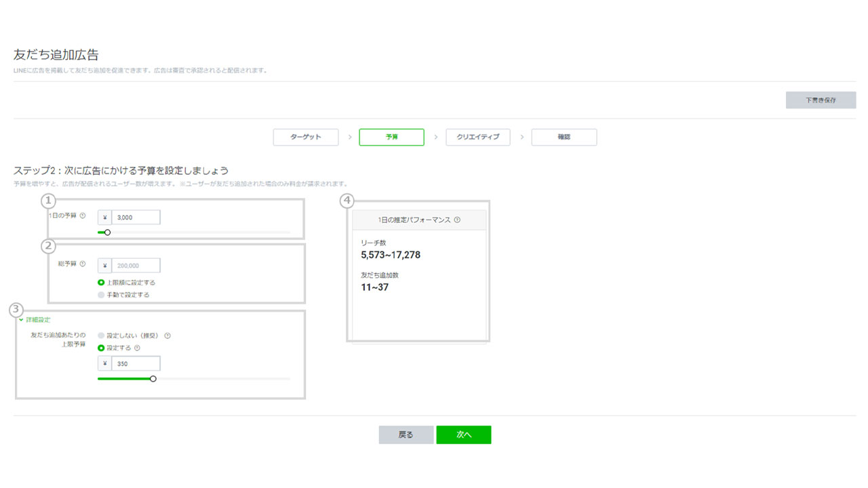Go to ターゲット step tab
868x488 pixels.
tap(306, 137)
